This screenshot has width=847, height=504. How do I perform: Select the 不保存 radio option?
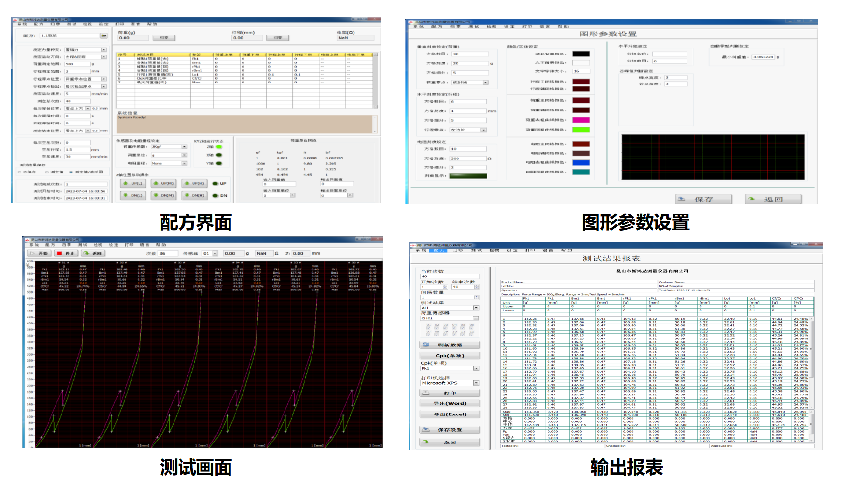(20, 172)
